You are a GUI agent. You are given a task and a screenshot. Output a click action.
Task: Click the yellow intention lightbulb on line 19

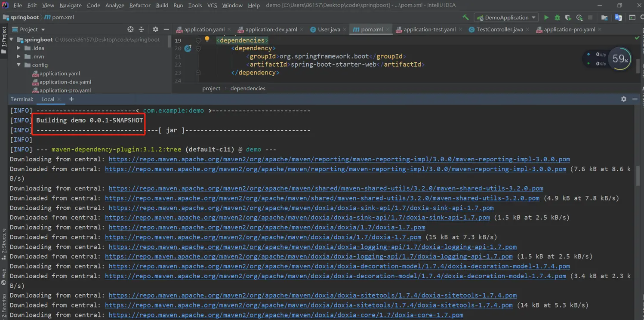207,39
